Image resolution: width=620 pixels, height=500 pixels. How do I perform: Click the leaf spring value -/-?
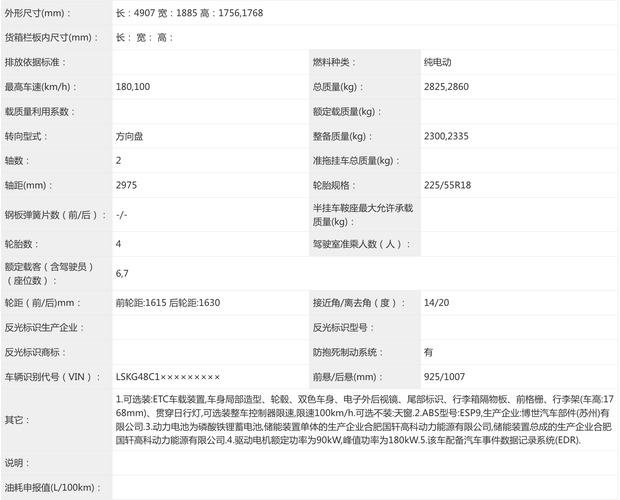[x=121, y=215]
